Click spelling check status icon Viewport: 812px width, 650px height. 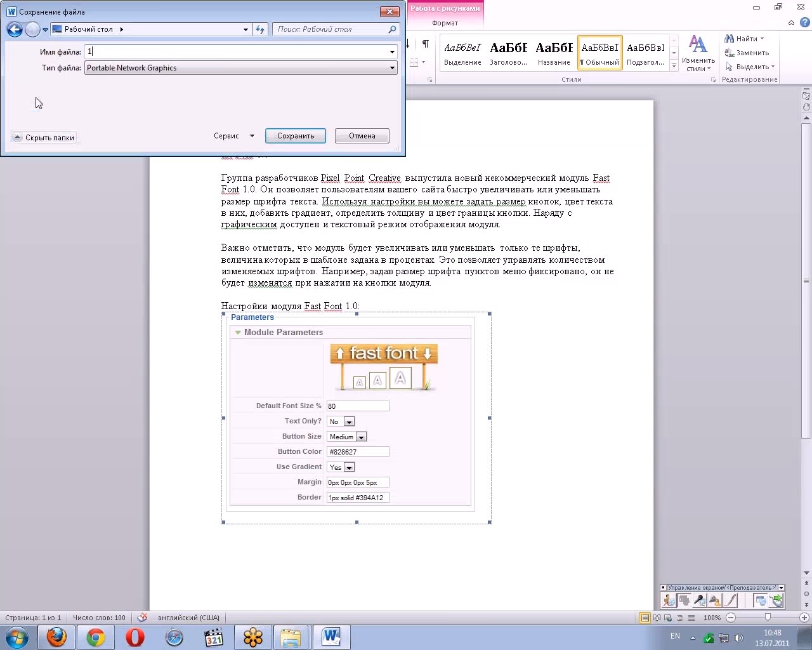(x=143, y=617)
